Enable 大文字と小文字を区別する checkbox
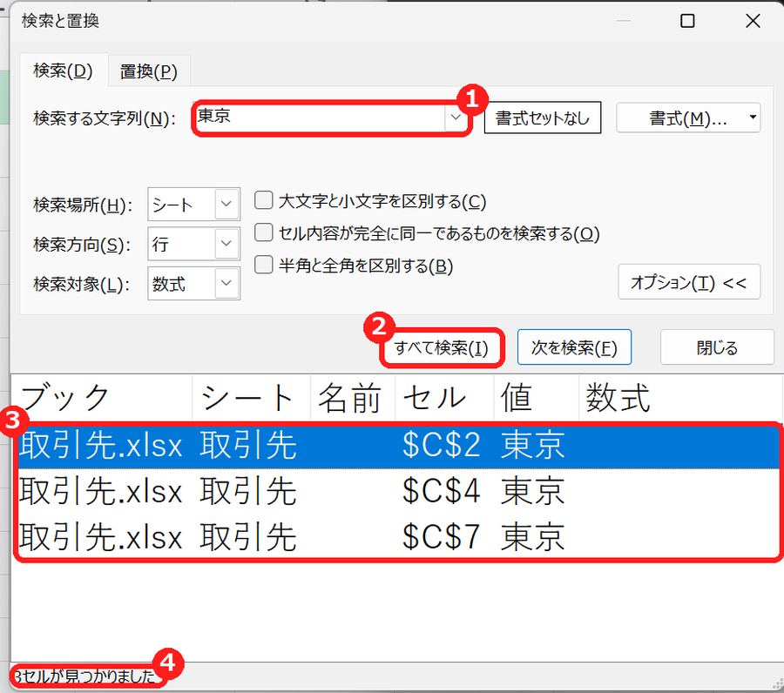Viewport: 784px width, 693px height. point(263,200)
